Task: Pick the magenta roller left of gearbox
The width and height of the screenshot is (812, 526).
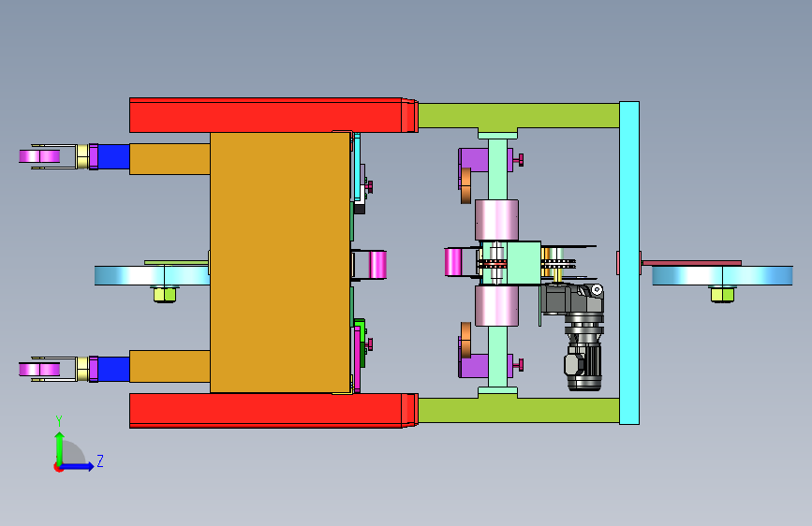Action: pyautogui.click(x=453, y=262)
